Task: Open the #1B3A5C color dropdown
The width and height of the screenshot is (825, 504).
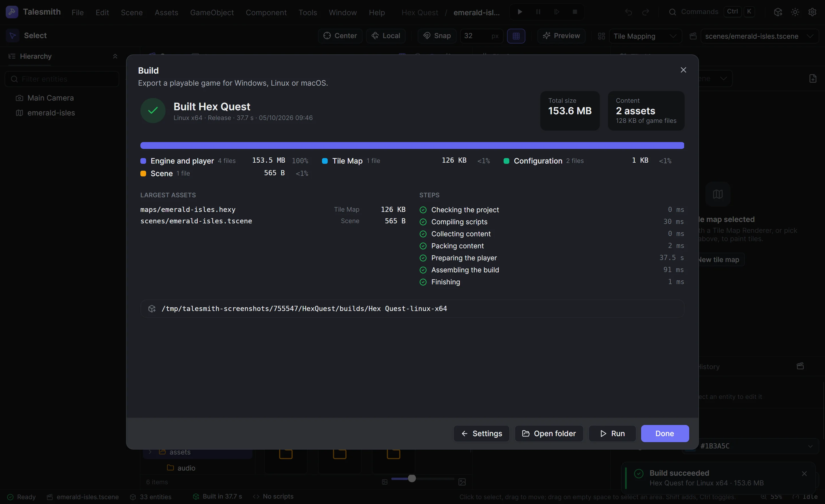Action: point(750,446)
